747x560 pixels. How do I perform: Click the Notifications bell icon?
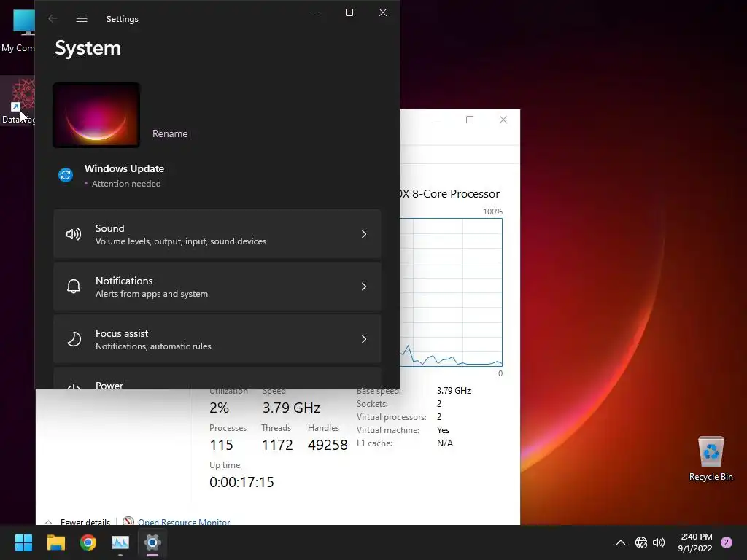74,287
